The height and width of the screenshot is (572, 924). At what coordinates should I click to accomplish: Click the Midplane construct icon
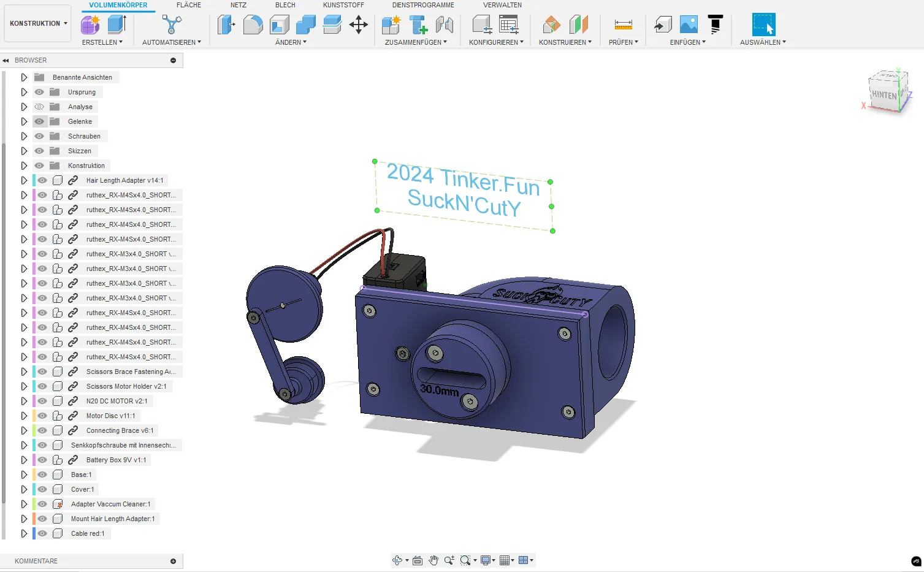pyautogui.click(x=578, y=25)
